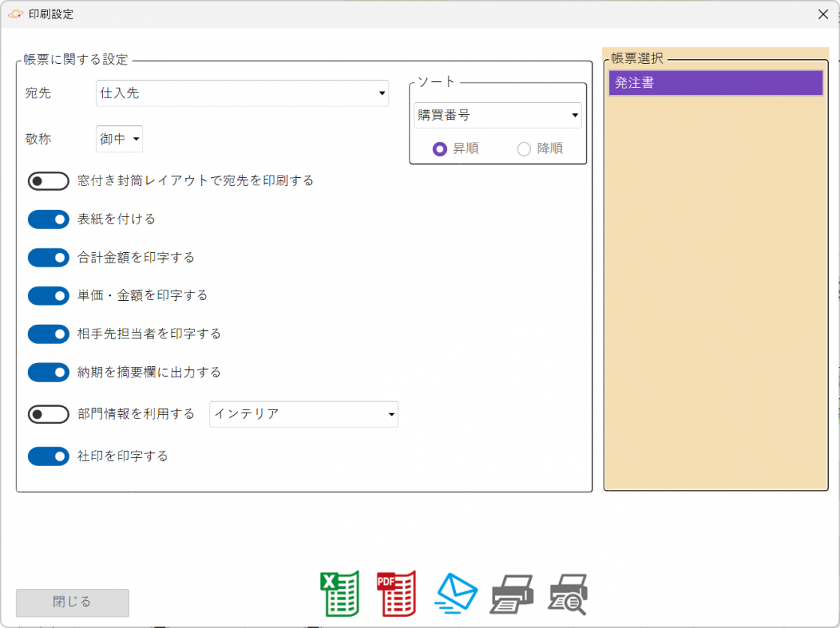This screenshot has height=628, width=840.
Task: Export to Excel using the green icon
Action: click(x=340, y=593)
